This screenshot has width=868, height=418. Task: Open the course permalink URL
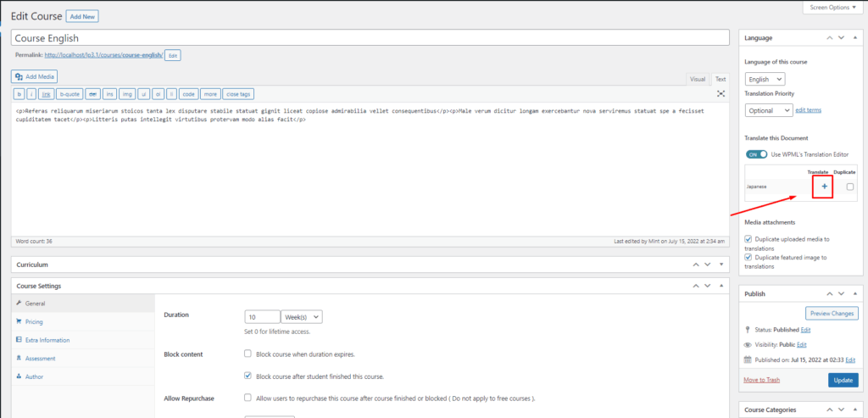(103, 55)
